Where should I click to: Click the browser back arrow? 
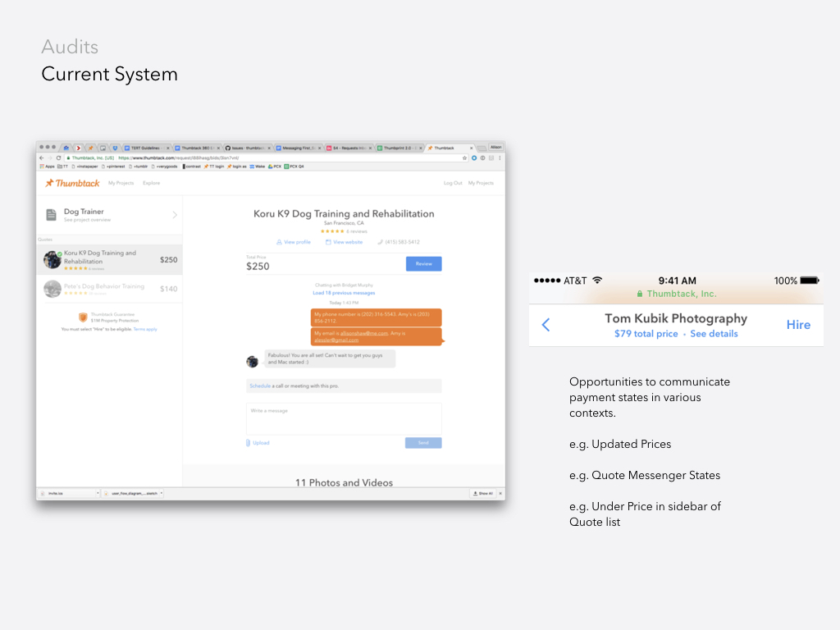(42, 158)
